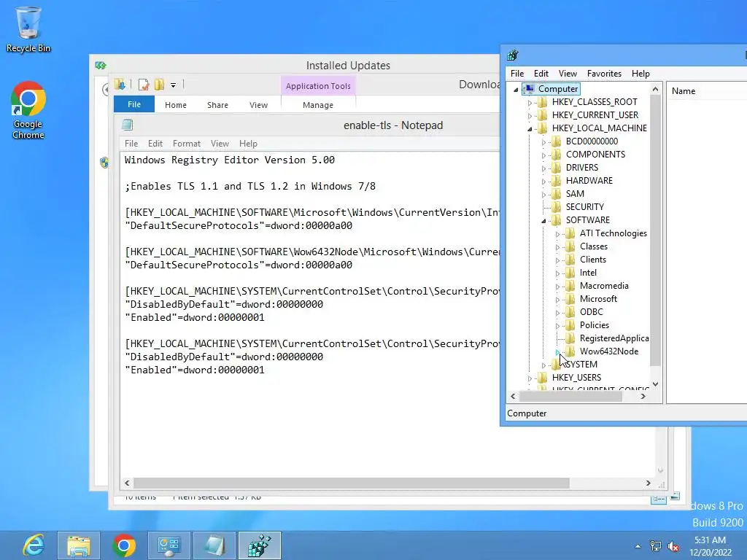Expand the SYSTEM key
Viewport: 747px width, 560px height.
pyautogui.click(x=543, y=365)
